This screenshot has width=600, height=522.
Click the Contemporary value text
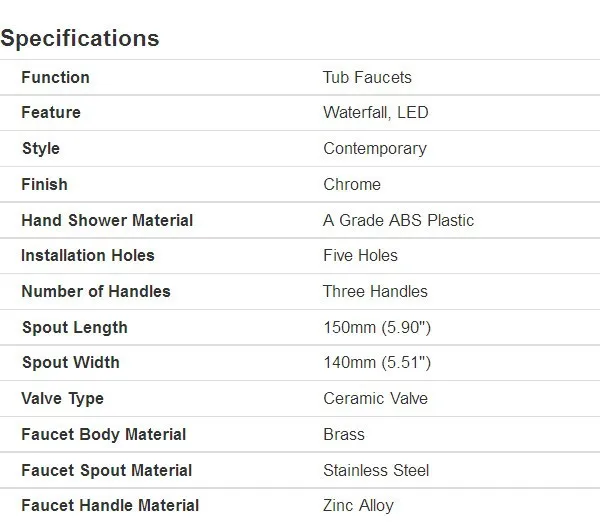point(375,148)
